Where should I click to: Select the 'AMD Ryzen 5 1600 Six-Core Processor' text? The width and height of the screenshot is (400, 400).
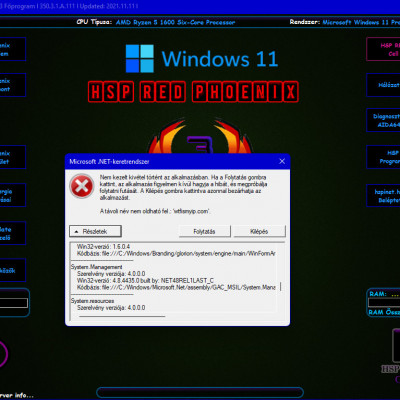(175, 22)
